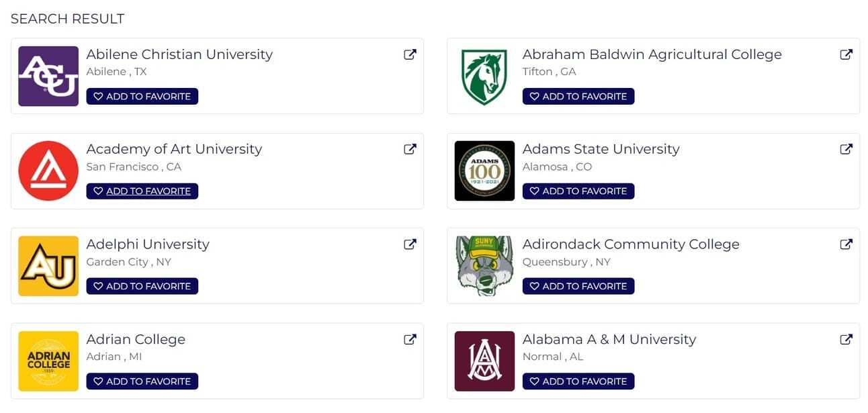This screenshot has height=413, width=868.
Task: Add Abilene Christian University to favorites
Action: pos(142,96)
